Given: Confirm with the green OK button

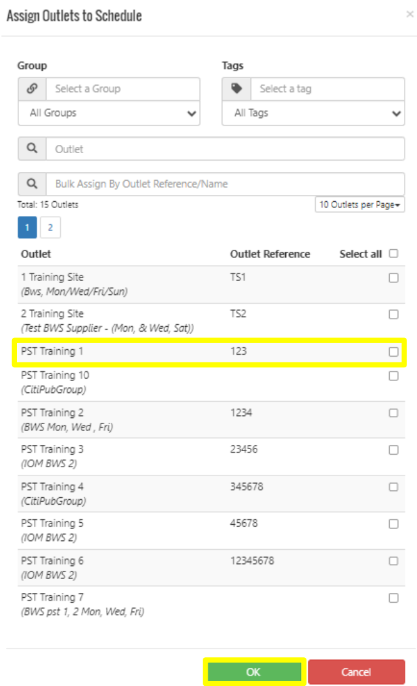Looking at the screenshot, I should 254,672.
